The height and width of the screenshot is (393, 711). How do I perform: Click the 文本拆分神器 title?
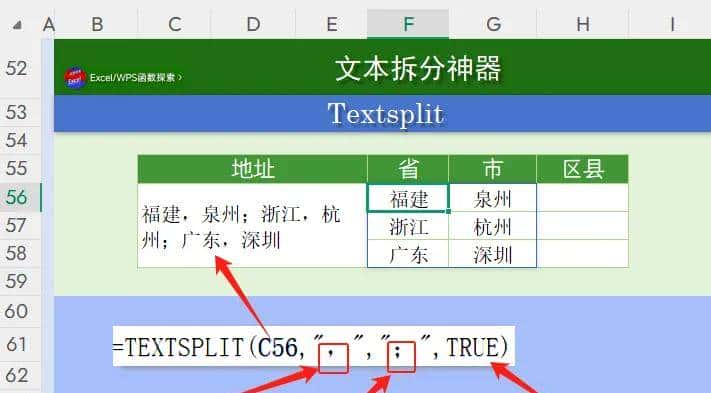click(x=418, y=68)
